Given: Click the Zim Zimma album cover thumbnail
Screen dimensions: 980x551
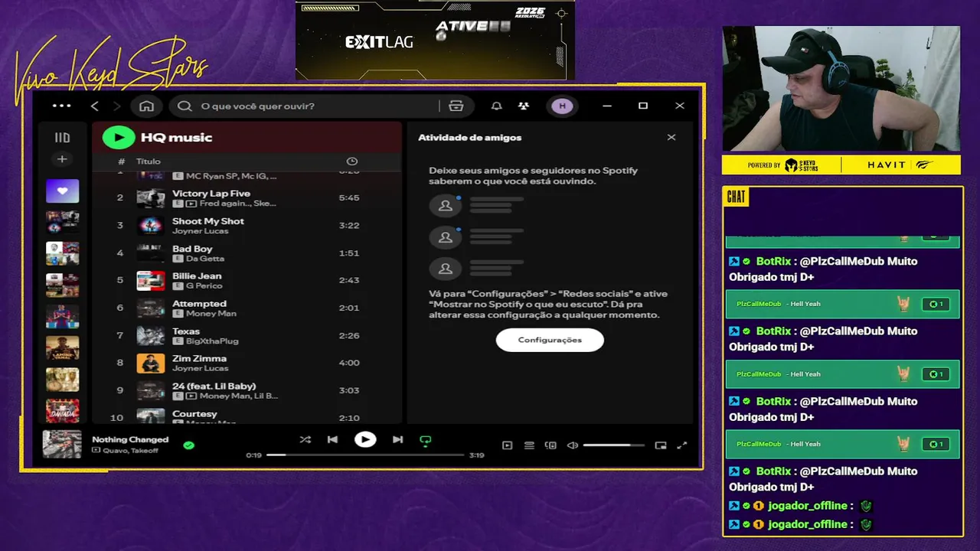Looking at the screenshot, I should [151, 363].
